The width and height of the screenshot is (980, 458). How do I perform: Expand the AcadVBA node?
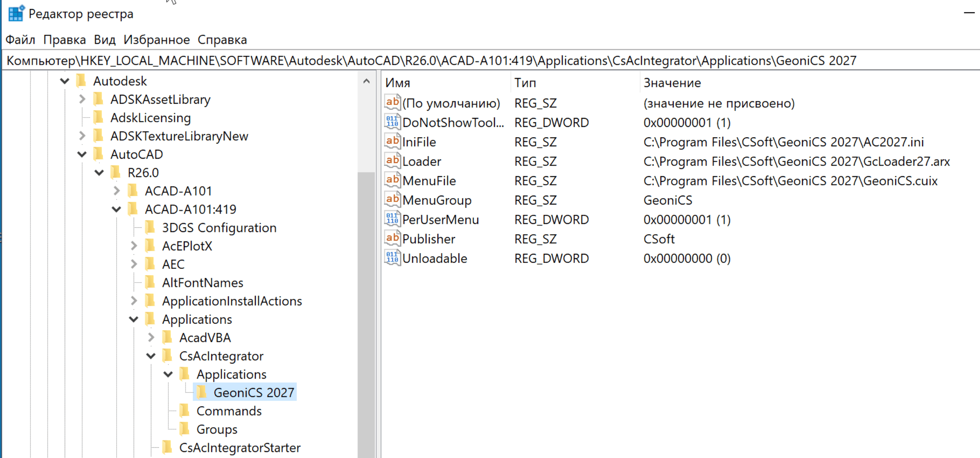tap(151, 337)
